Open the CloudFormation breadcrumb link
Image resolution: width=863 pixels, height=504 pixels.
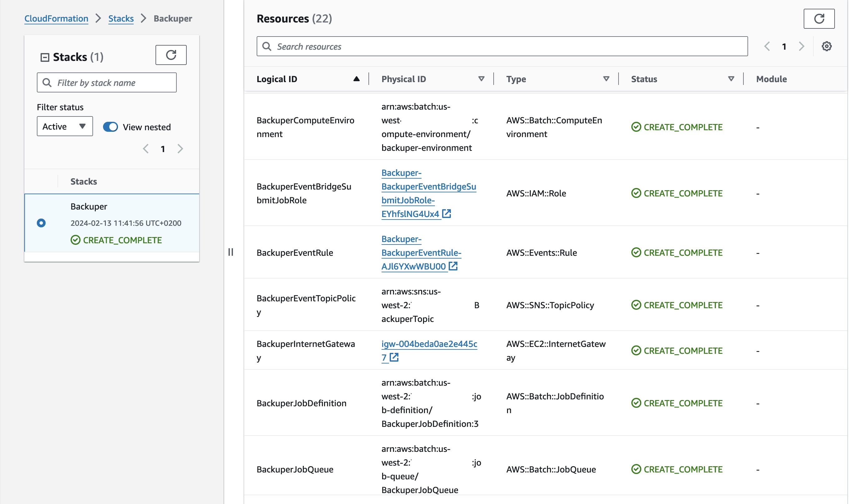pyautogui.click(x=56, y=18)
